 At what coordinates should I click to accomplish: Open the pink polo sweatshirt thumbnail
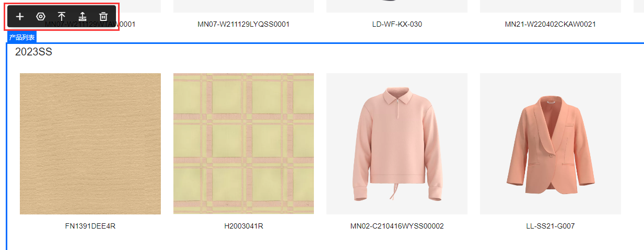tap(397, 144)
